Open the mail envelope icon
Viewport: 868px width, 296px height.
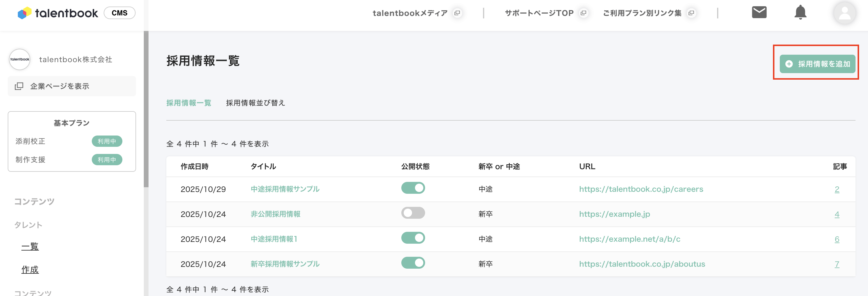pos(759,12)
